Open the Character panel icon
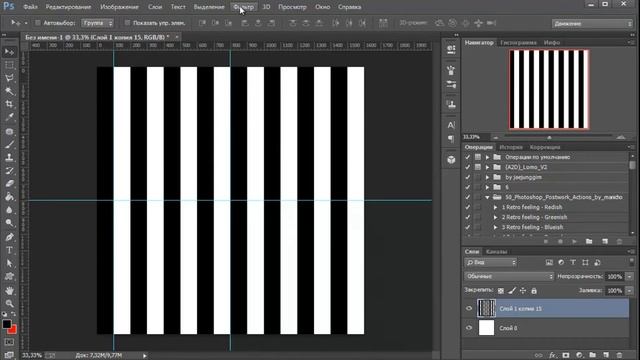640x360 pixels. point(451,125)
